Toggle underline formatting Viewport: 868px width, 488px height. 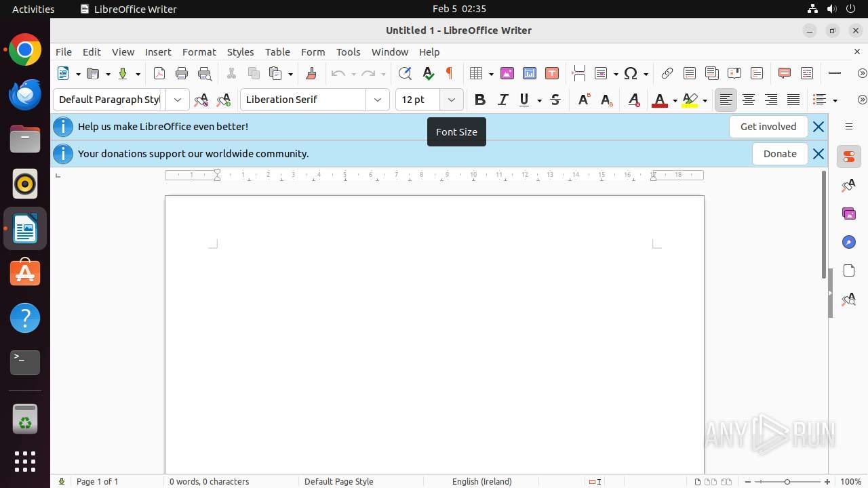click(524, 100)
